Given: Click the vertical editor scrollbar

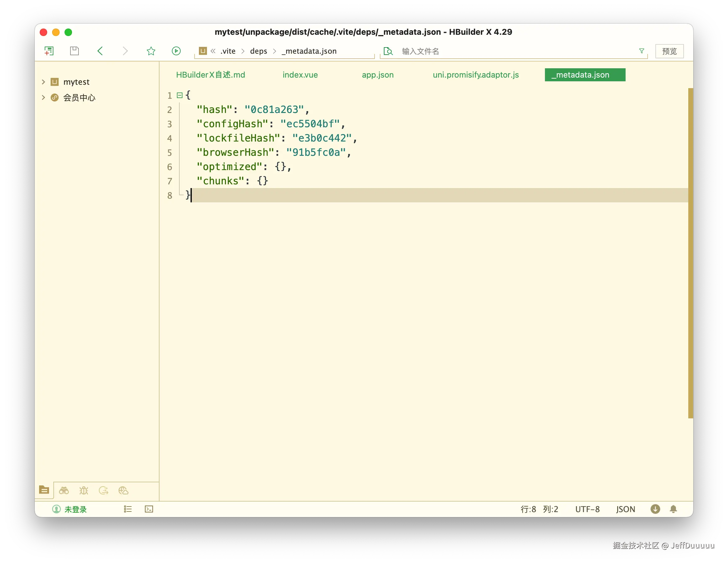Looking at the screenshot, I should 690,253.
